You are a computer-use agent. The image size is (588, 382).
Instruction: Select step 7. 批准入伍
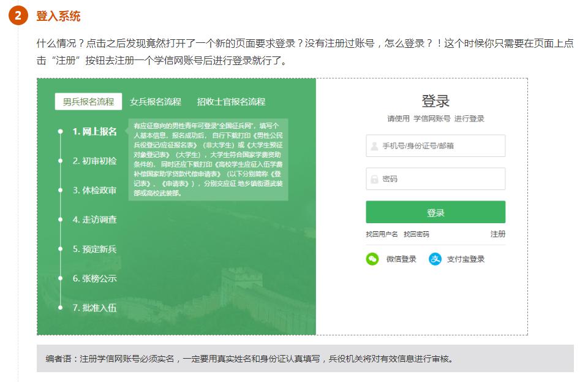94,308
